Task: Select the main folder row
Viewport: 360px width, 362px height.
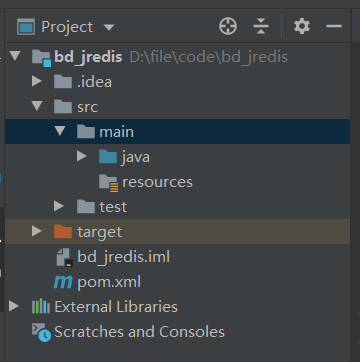Action: point(177,132)
